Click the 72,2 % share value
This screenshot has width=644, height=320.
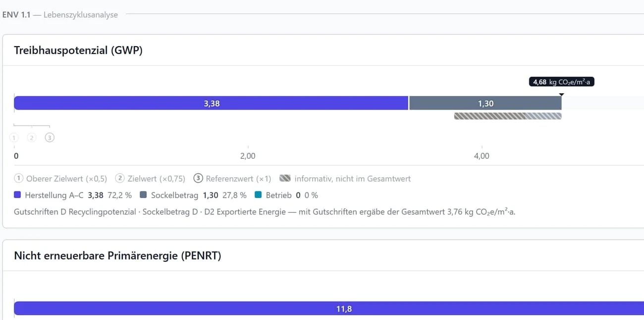[x=119, y=195]
